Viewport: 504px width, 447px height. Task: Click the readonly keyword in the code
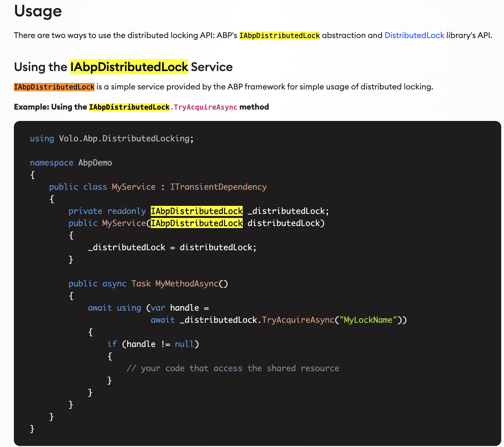[x=126, y=211]
